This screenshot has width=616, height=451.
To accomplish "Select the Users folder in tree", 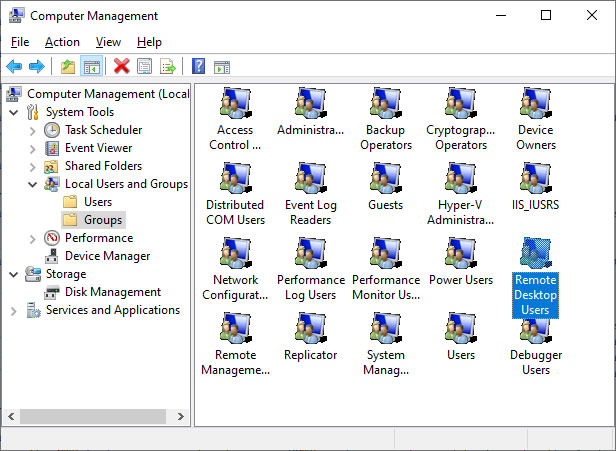I will [x=98, y=202].
